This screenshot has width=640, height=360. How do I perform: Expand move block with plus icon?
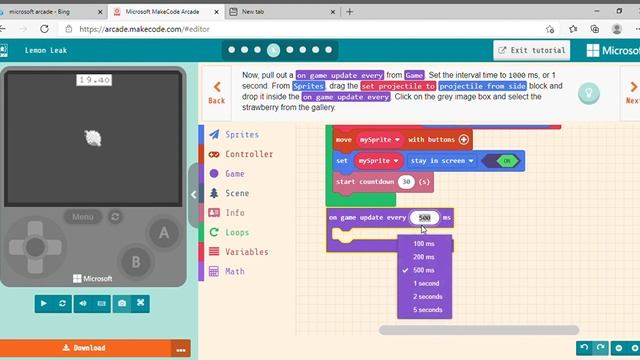pyautogui.click(x=464, y=140)
